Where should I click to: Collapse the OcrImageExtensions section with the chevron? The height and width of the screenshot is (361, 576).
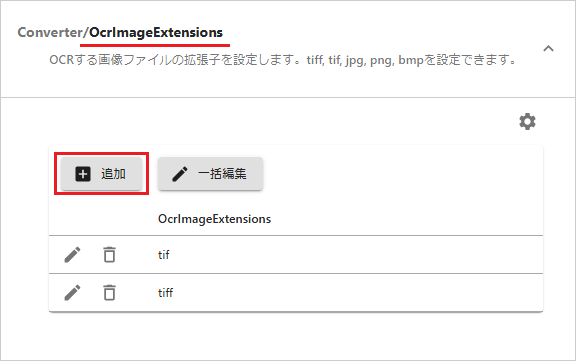point(548,48)
